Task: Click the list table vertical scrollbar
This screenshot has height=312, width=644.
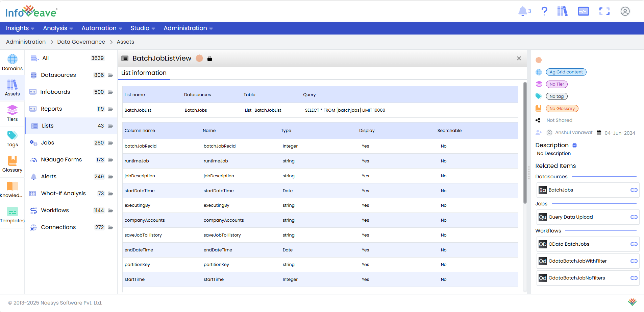Action: 525,143
